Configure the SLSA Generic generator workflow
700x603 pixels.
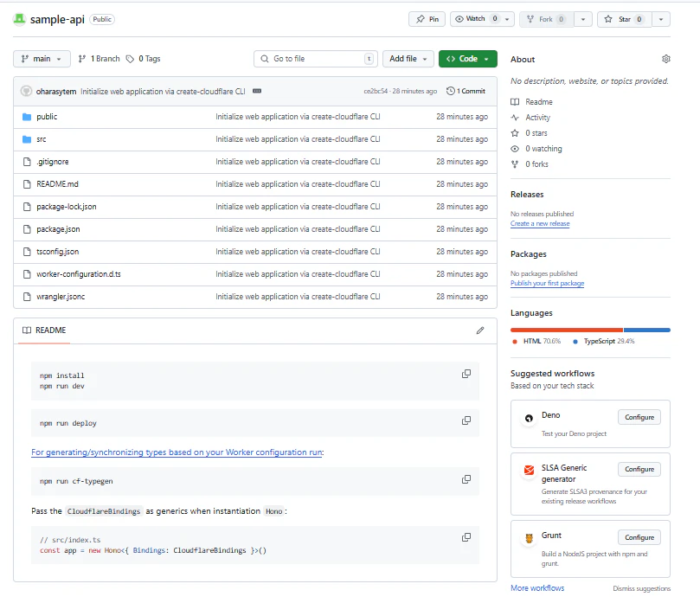point(639,469)
